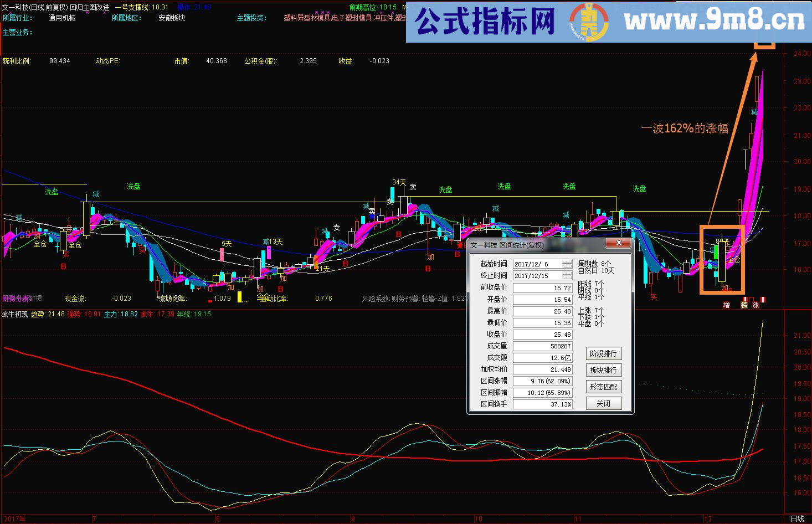Click the 2017年 label on the time axis
Viewport: 812px width, 524px height.
14,519
